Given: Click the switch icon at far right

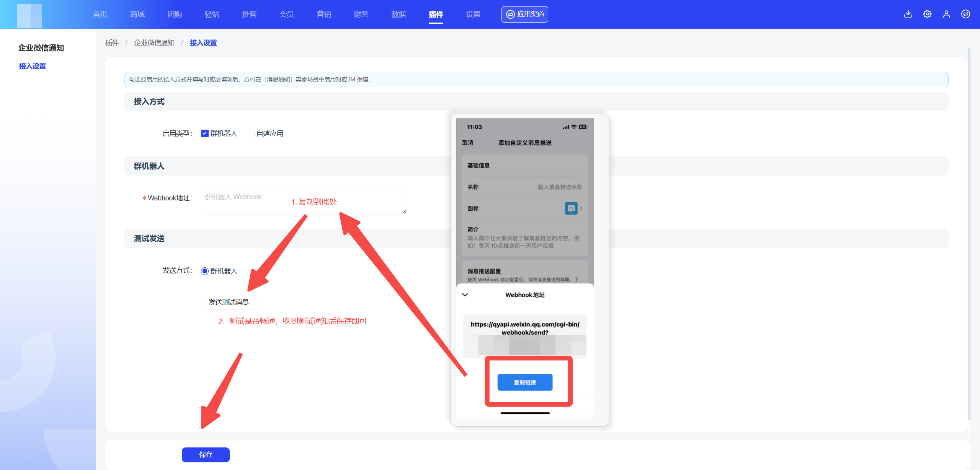Looking at the screenshot, I should tap(965, 14).
